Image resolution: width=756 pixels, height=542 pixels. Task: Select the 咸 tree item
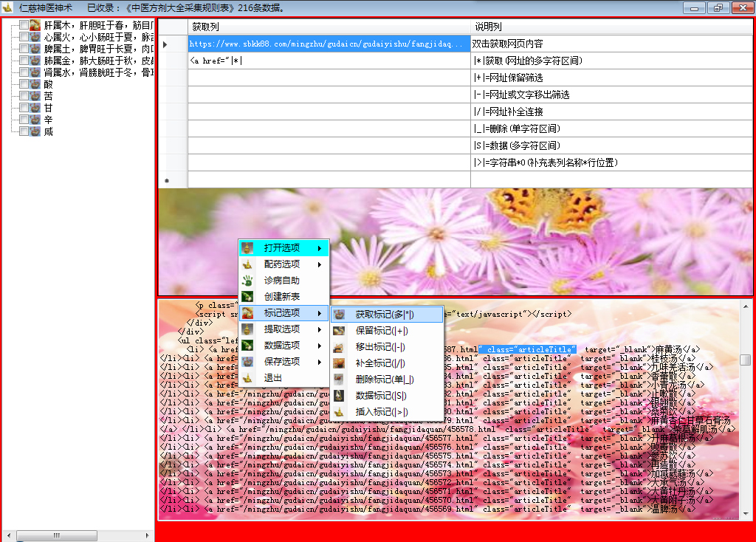pyautogui.click(x=48, y=131)
